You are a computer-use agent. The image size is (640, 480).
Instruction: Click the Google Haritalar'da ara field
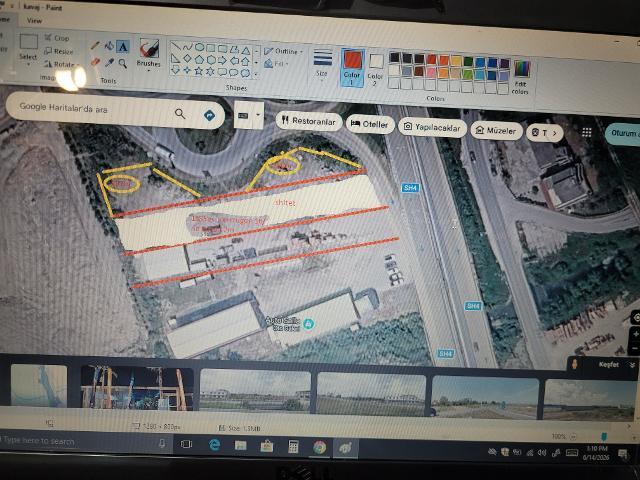tap(92, 109)
